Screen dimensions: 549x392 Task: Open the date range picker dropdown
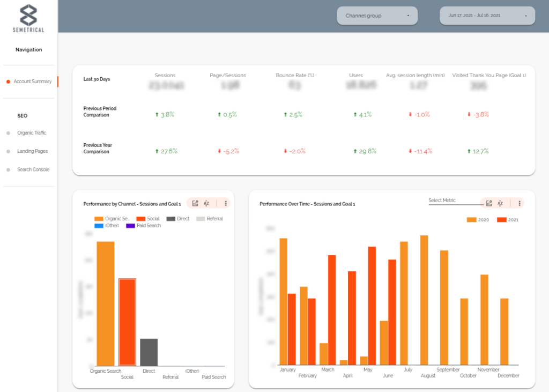pyautogui.click(x=487, y=16)
